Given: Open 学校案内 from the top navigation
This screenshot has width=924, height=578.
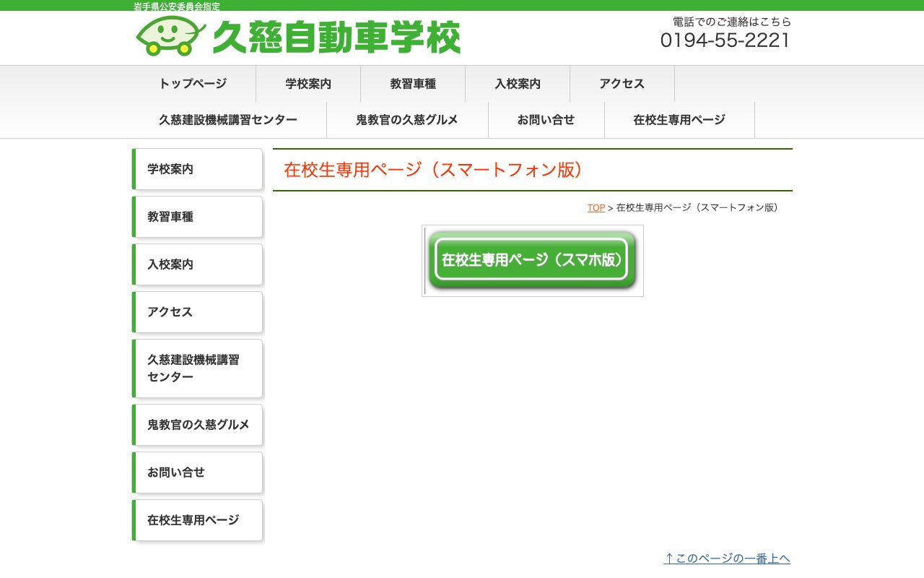Looking at the screenshot, I should pos(308,84).
